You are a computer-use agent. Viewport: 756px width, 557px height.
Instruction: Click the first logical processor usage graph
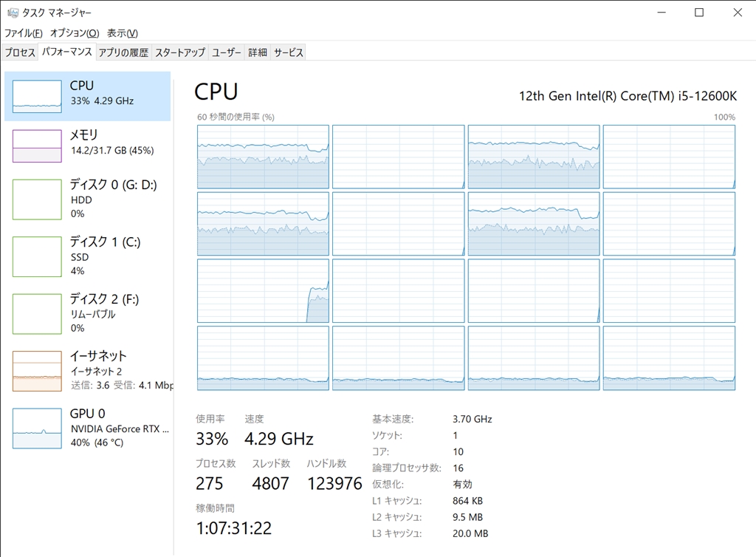[x=263, y=157]
